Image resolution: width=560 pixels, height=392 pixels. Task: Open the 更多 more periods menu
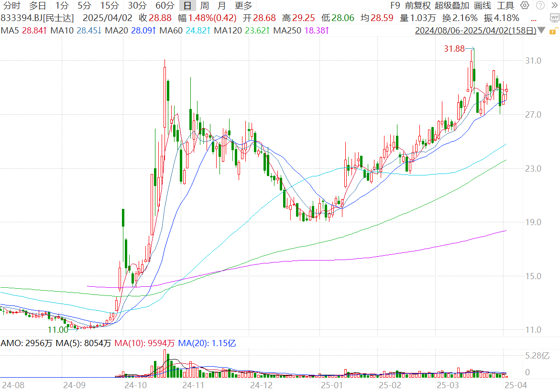[x=243, y=5]
